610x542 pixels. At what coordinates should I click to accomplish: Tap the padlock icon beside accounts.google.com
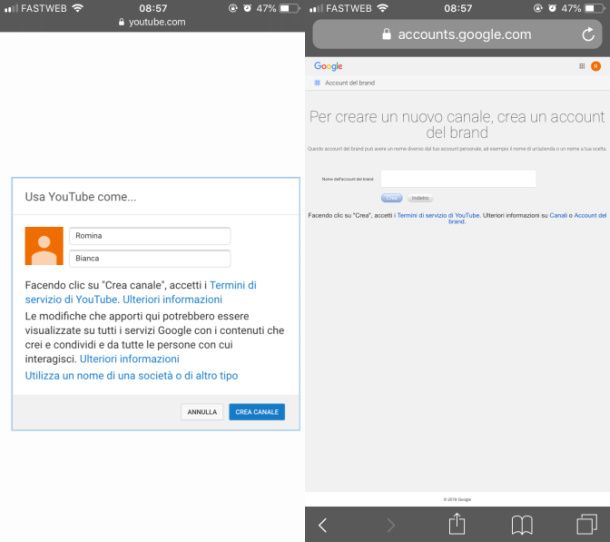[x=386, y=34]
